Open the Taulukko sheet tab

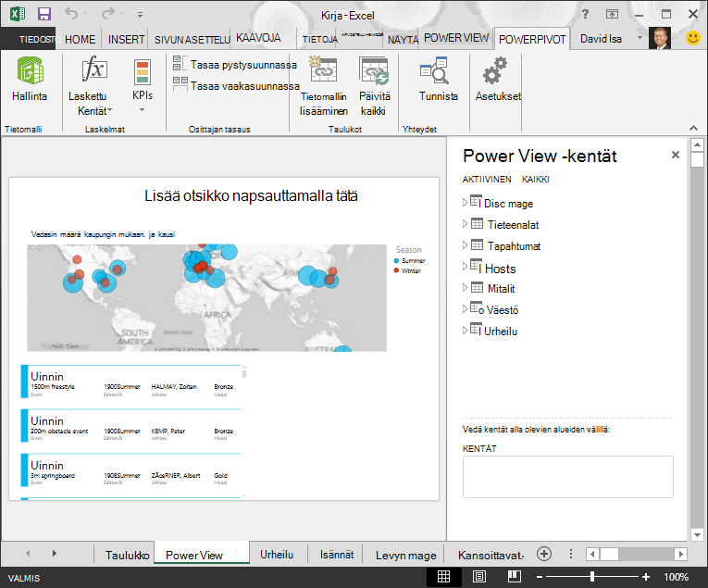pyautogui.click(x=128, y=555)
